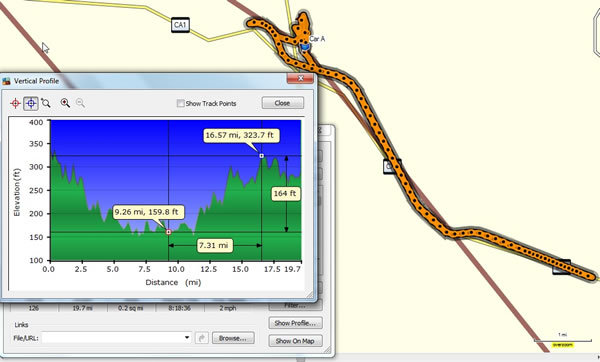
Task: Select the Car A waypoint marker
Action: 305,47
